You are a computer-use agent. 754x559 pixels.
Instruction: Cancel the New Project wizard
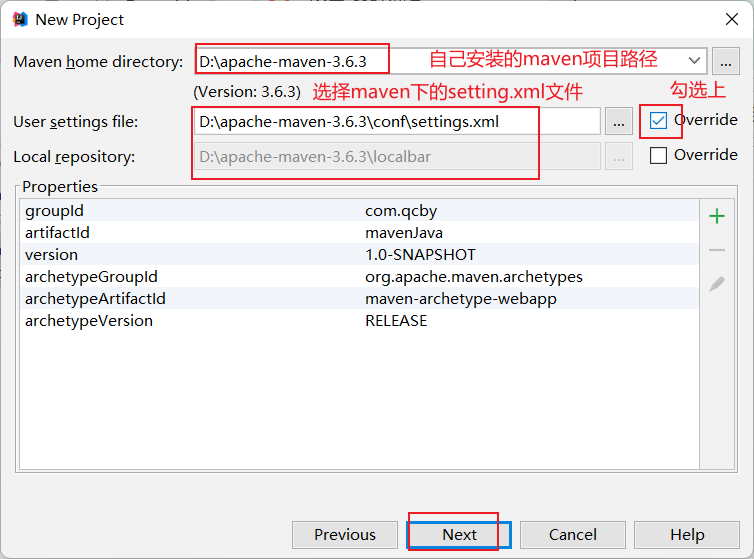pos(573,534)
